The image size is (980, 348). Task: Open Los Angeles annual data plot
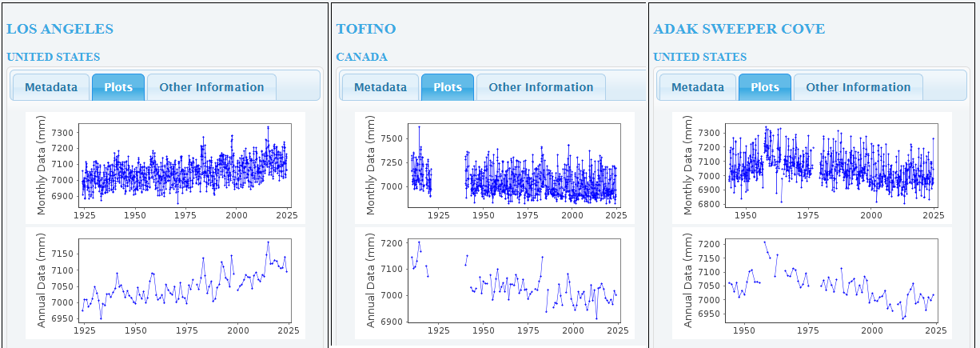[x=165, y=283]
